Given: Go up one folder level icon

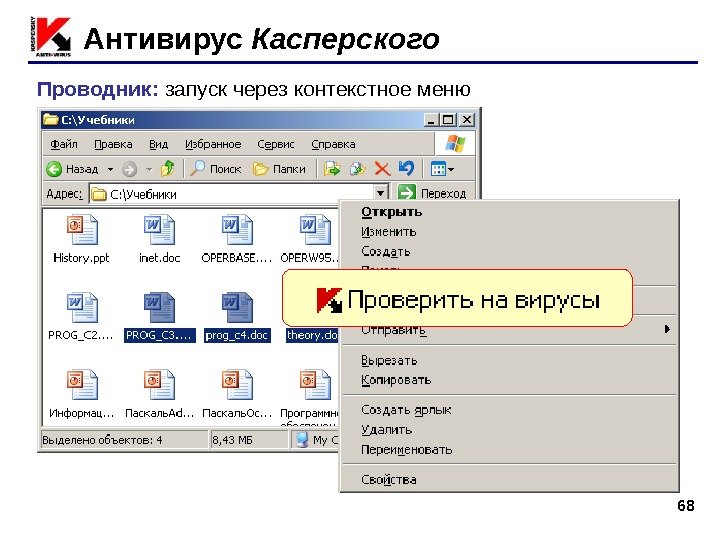Looking at the screenshot, I should [x=168, y=169].
